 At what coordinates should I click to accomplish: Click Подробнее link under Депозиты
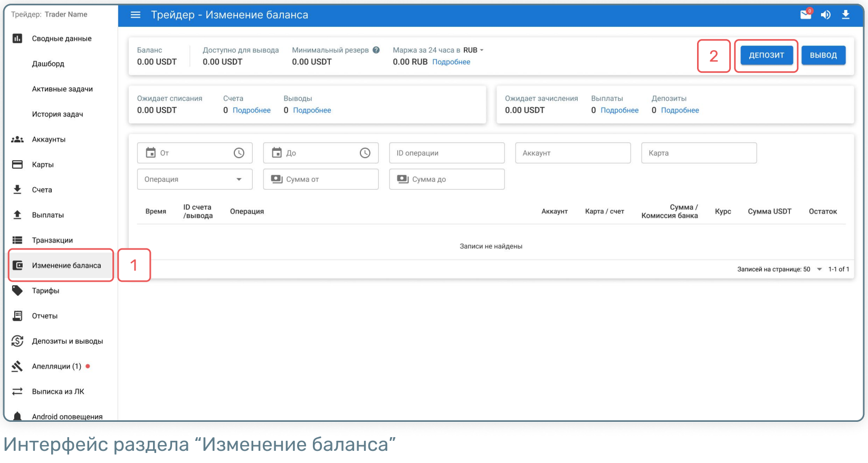[x=680, y=110]
